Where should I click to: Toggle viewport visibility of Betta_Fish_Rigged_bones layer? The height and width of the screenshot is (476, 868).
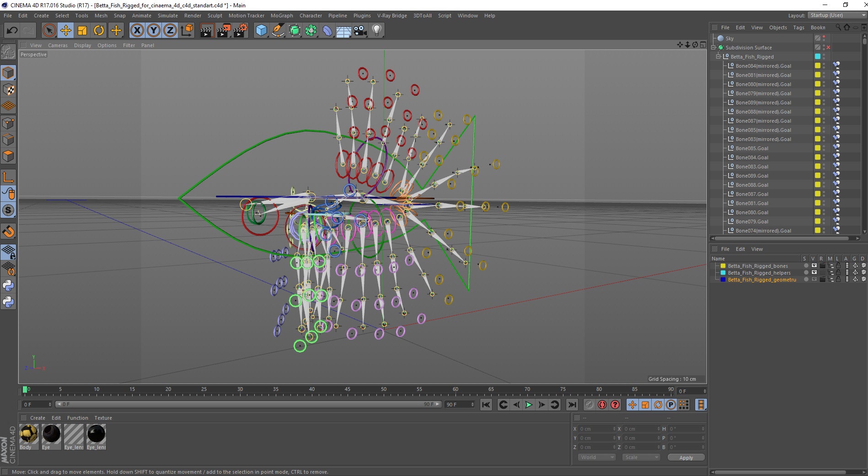pyautogui.click(x=814, y=265)
